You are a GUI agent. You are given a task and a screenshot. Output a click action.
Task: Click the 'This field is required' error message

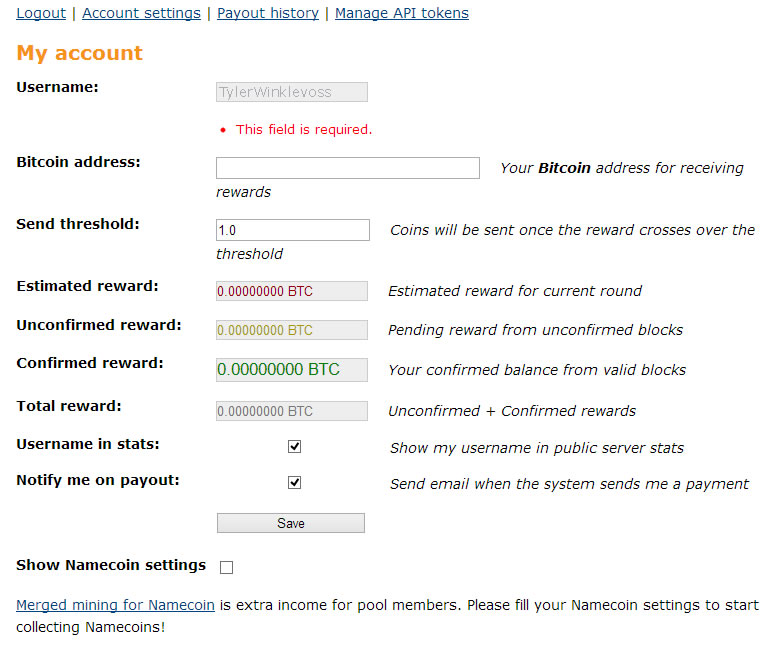coord(304,129)
